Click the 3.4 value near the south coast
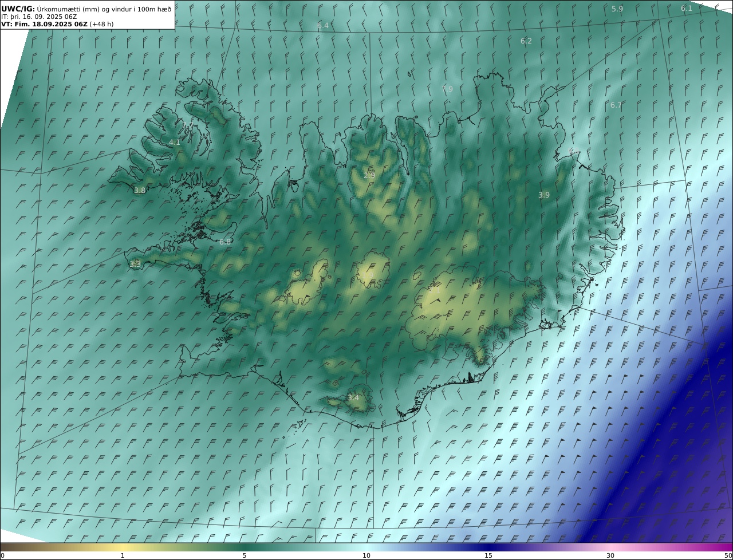Viewport: 733px width, 560px height. point(353,398)
